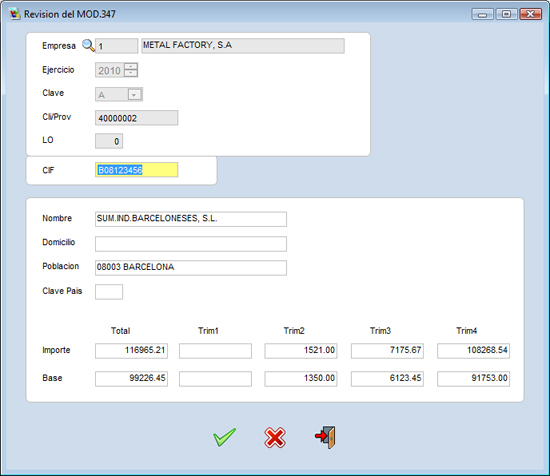
Task: Focus the Nombre text field
Action: click(x=191, y=219)
